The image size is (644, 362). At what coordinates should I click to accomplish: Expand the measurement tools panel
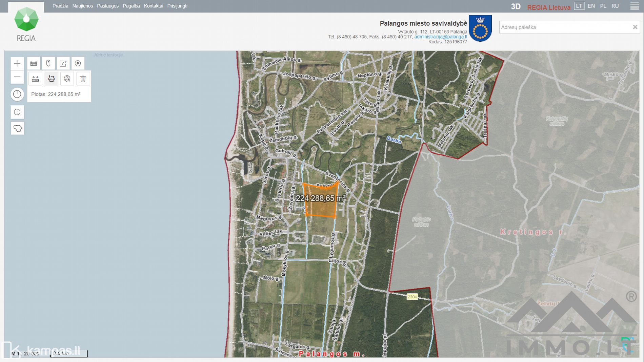(34, 63)
